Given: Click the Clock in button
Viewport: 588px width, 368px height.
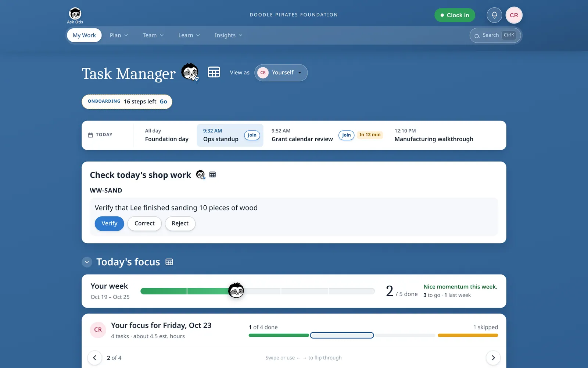Looking at the screenshot, I should [x=455, y=15].
